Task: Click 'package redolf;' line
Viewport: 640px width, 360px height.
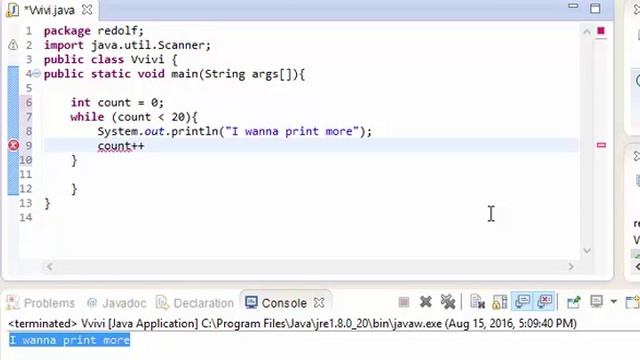Action: pyautogui.click(x=94, y=31)
